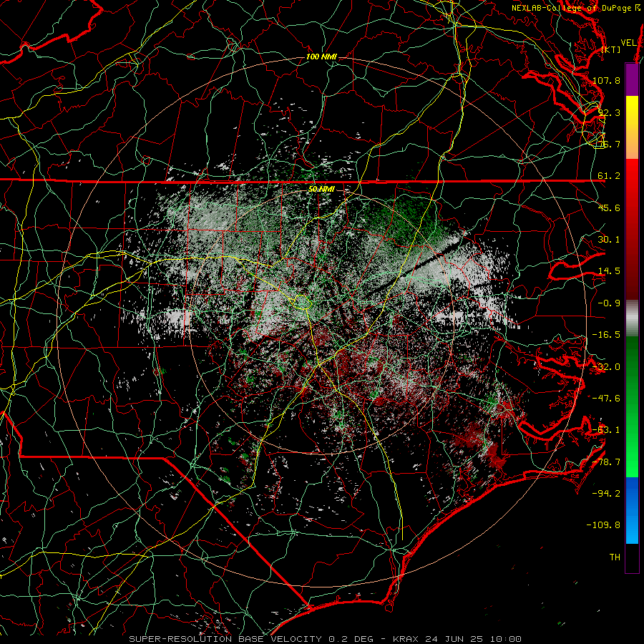Image resolution: width=644 pixels, height=644 pixels.
Task: Click the 107.8 velocity scale value
Action: tap(606, 80)
